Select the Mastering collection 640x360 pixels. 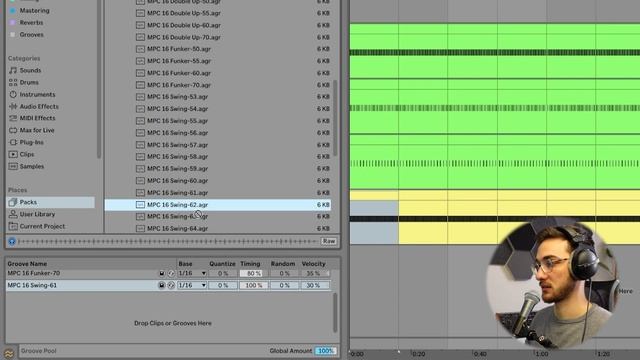tap(34, 11)
